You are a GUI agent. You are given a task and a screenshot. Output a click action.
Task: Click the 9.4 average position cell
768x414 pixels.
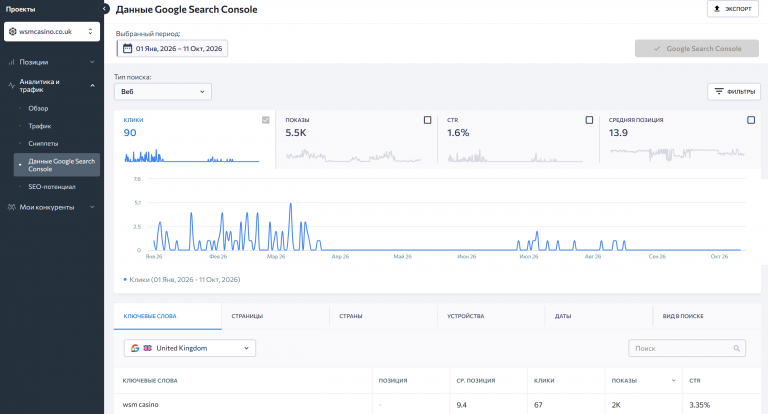(461, 405)
